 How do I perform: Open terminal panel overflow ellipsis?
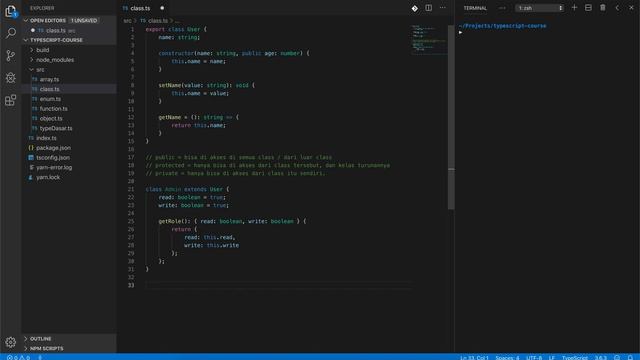pyautogui.click(x=502, y=8)
